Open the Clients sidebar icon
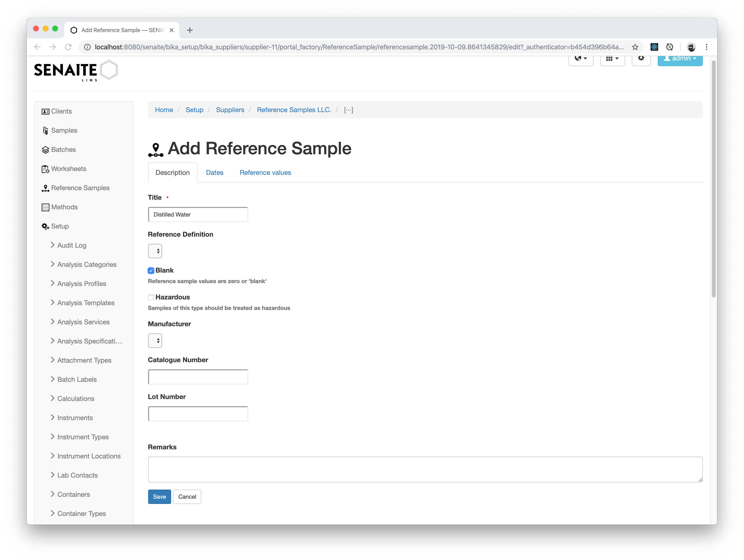Viewport: 744px width, 560px height. click(x=45, y=112)
